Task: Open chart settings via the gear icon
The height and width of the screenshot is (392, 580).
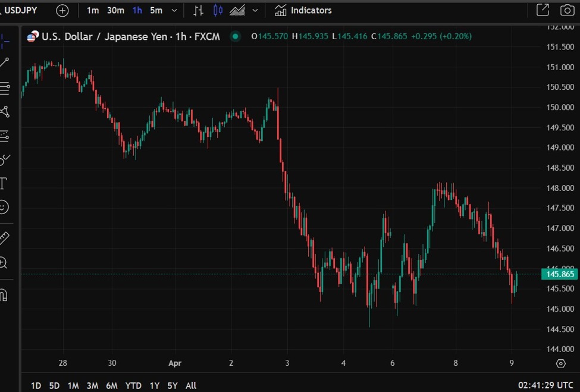Action: pyautogui.click(x=560, y=363)
